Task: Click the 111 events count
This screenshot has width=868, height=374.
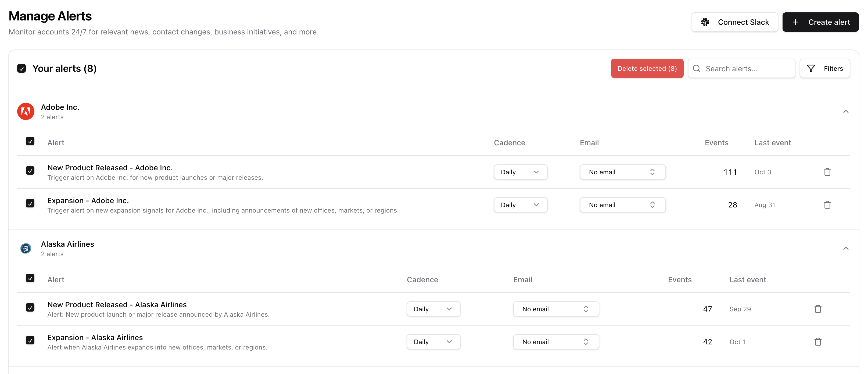Action: 730,172
